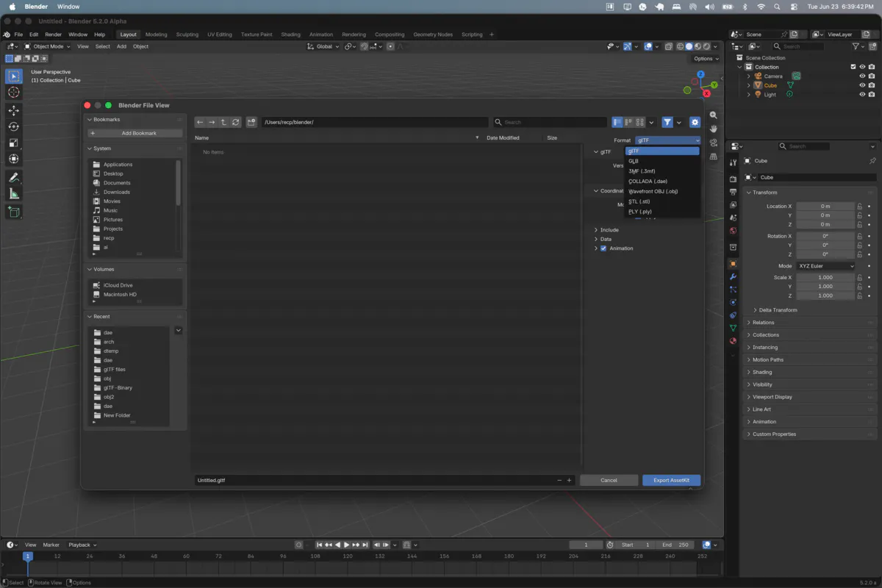Refresh the file list icon
This screenshot has height=588, width=882.
[235, 122]
